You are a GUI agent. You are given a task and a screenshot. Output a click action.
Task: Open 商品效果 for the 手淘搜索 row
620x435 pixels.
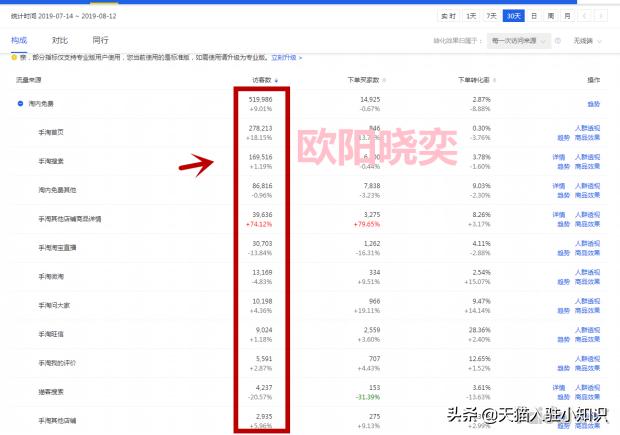(x=587, y=166)
